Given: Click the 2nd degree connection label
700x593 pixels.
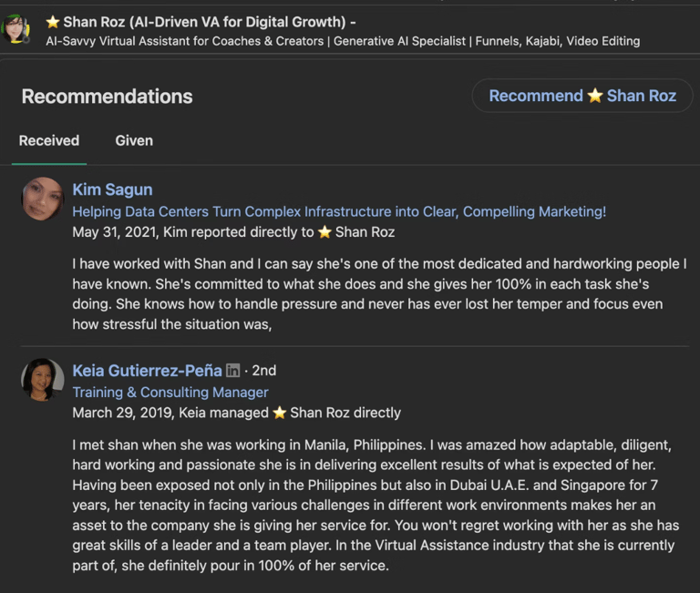Looking at the screenshot, I should [x=262, y=371].
